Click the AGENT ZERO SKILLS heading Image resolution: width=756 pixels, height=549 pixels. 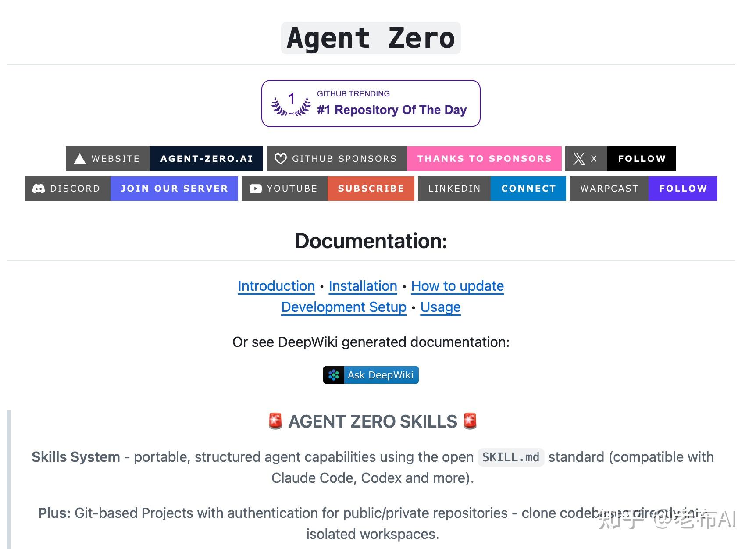(373, 421)
